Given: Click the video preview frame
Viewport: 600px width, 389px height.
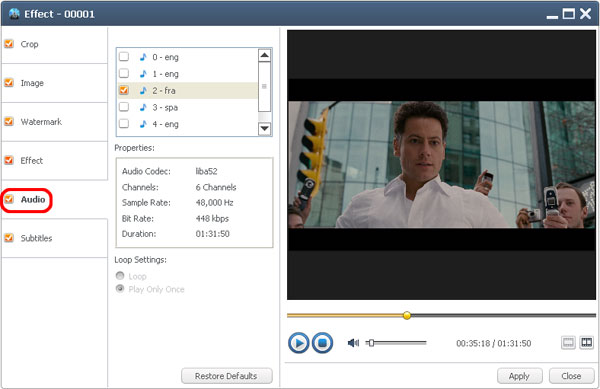Looking at the screenshot, I should [441, 165].
